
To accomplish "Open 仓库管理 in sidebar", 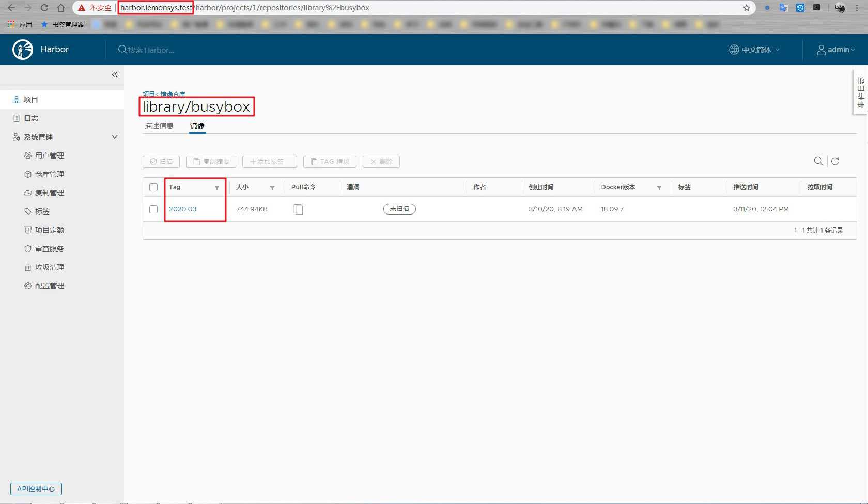I will point(50,174).
